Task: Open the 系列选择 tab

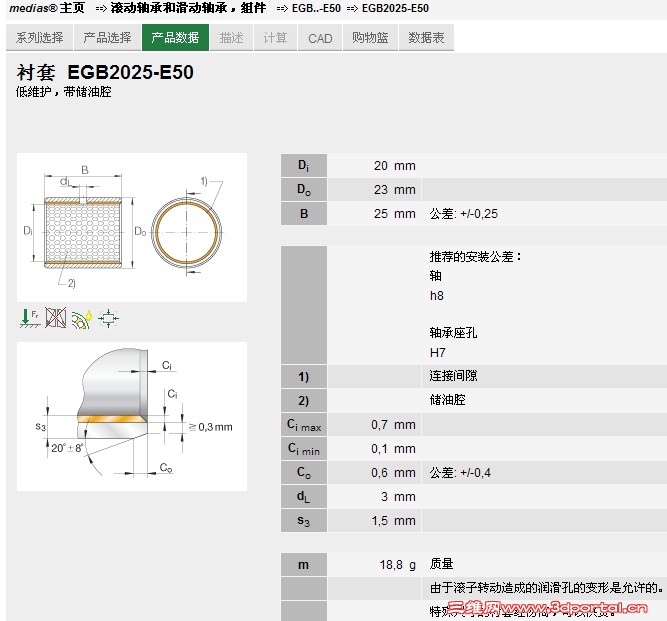Action: [x=40, y=37]
